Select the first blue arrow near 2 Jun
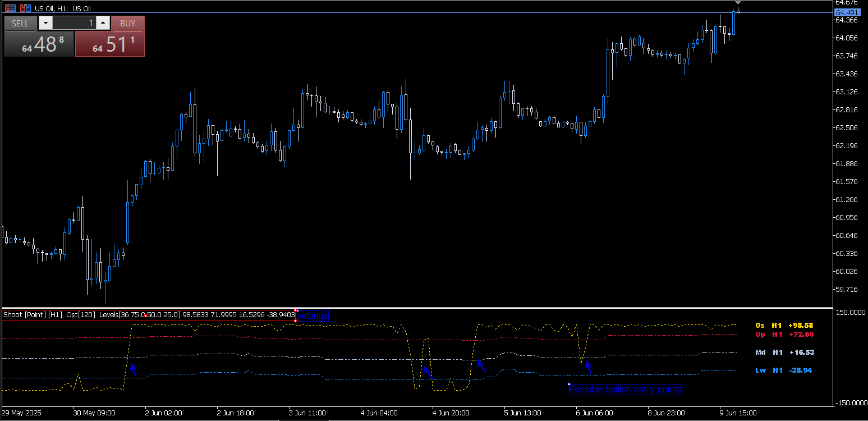Image resolution: width=868 pixels, height=421 pixels. tap(134, 369)
